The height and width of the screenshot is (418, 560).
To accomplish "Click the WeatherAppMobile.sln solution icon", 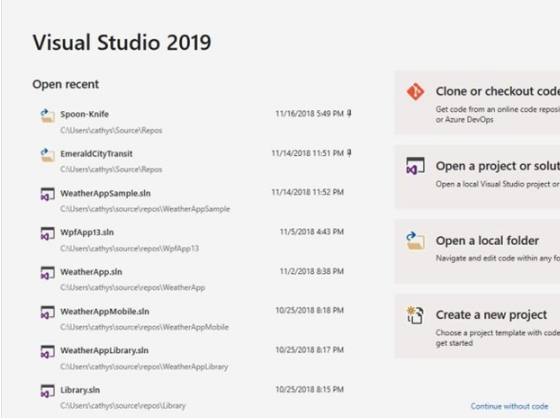I will [48, 312].
